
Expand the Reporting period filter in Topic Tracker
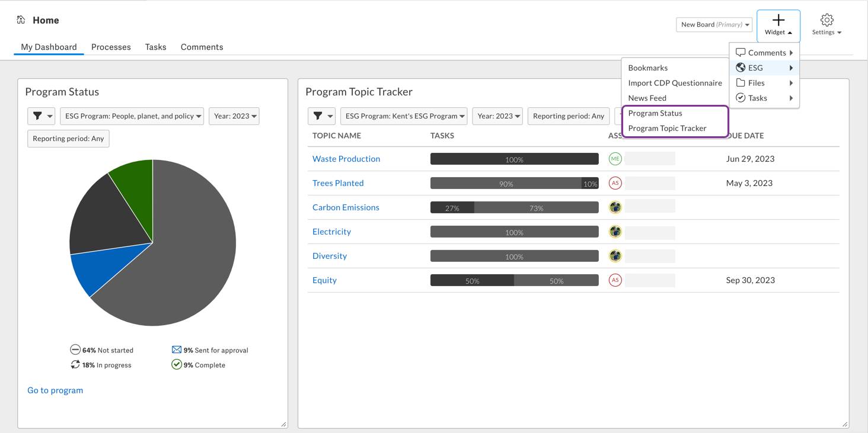[x=568, y=116]
